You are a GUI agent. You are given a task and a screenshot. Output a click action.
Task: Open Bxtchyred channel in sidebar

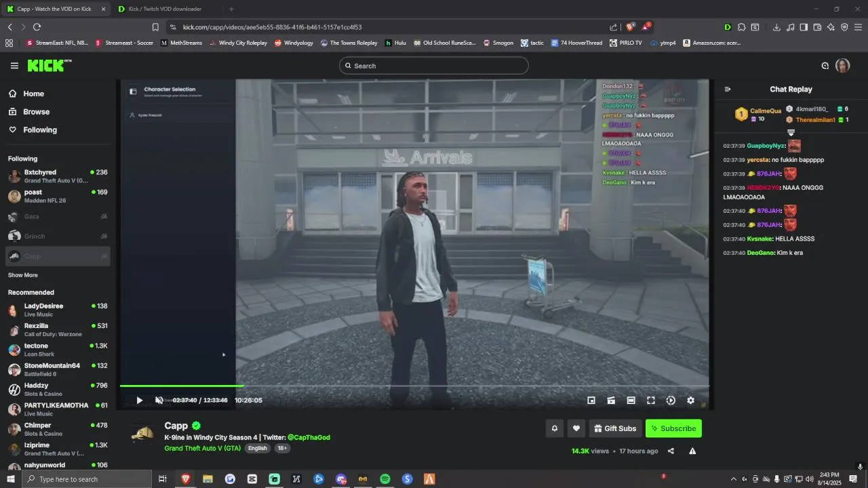58,176
